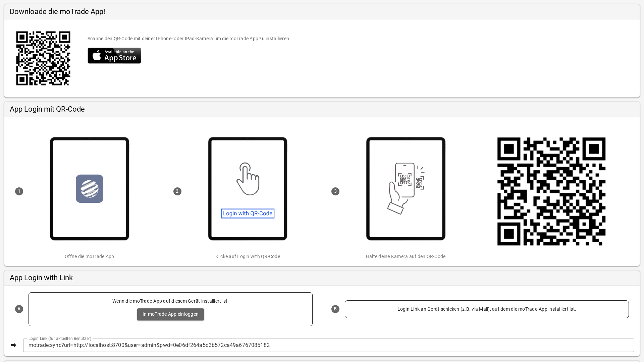Click 'In moTrade App einloggen' button

(x=170, y=314)
